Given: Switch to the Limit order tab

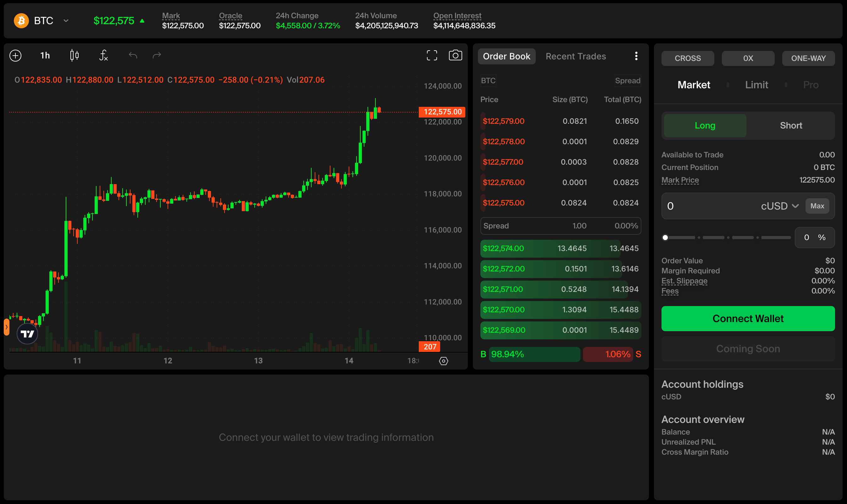Looking at the screenshot, I should point(756,85).
